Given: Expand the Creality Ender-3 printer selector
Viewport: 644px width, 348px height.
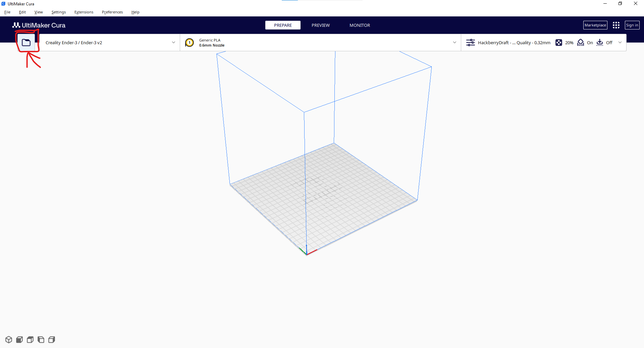Looking at the screenshot, I should point(110,43).
